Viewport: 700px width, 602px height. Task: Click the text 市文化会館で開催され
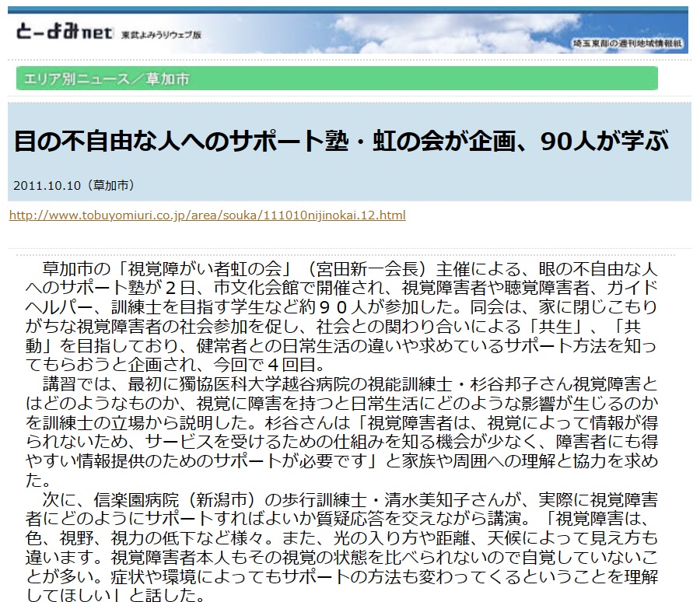[299, 288]
